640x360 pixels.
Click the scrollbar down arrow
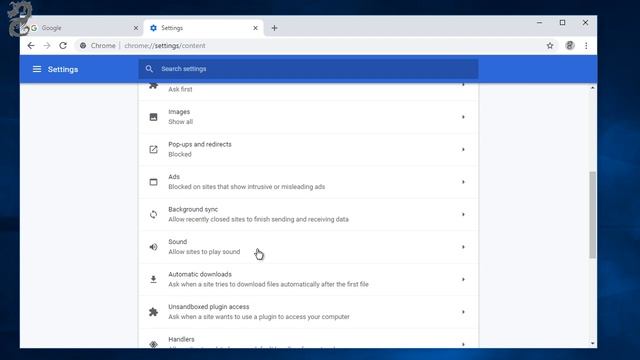point(592,344)
